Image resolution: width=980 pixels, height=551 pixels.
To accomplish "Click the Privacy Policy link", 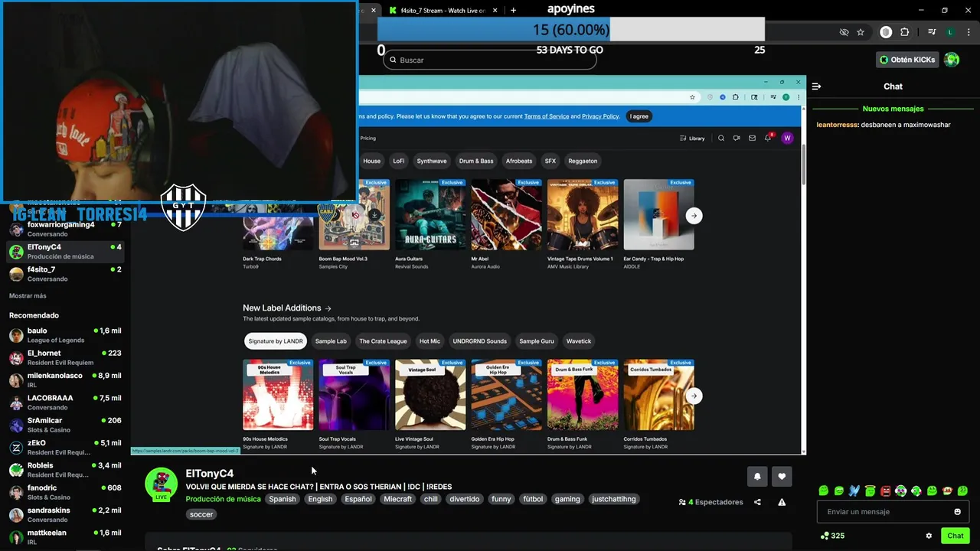I will coord(600,116).
